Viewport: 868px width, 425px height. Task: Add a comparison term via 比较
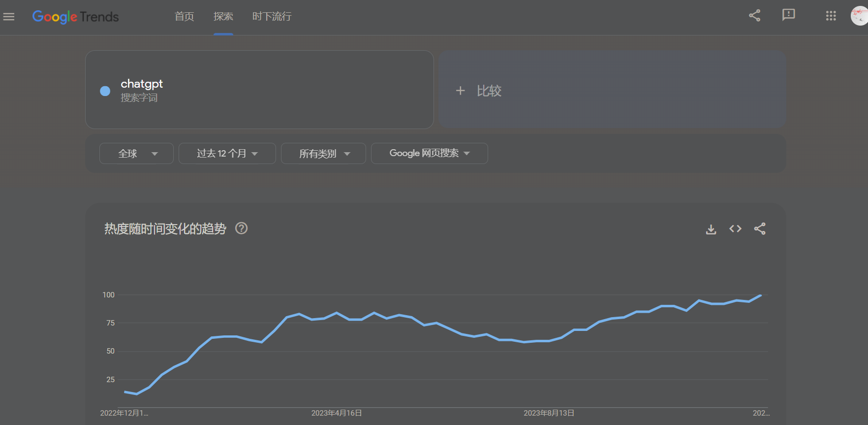pyautogui.click(x=612, y=89)
